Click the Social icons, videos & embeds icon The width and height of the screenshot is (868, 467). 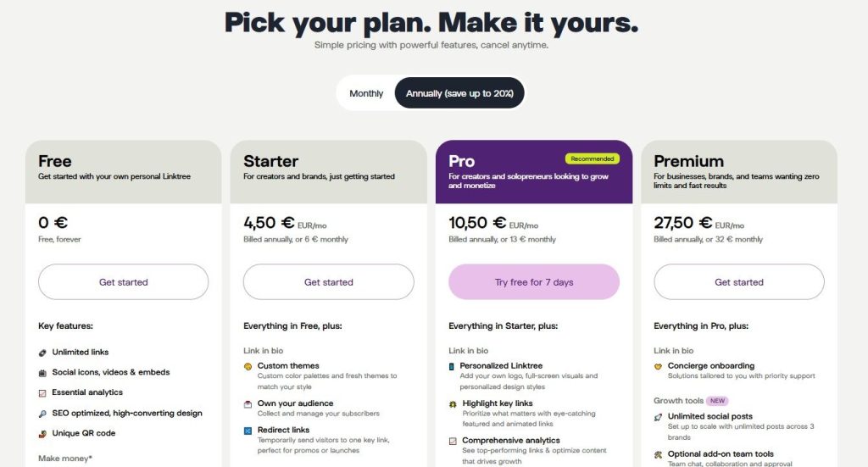42,372
